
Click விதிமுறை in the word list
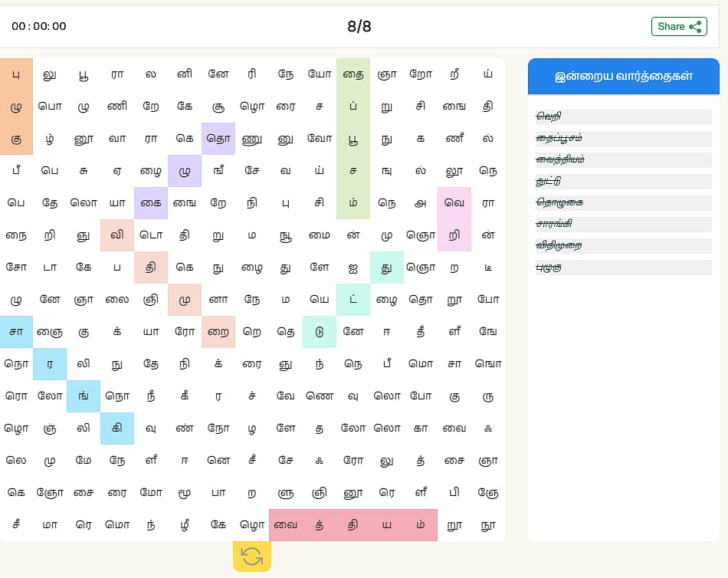559,245
